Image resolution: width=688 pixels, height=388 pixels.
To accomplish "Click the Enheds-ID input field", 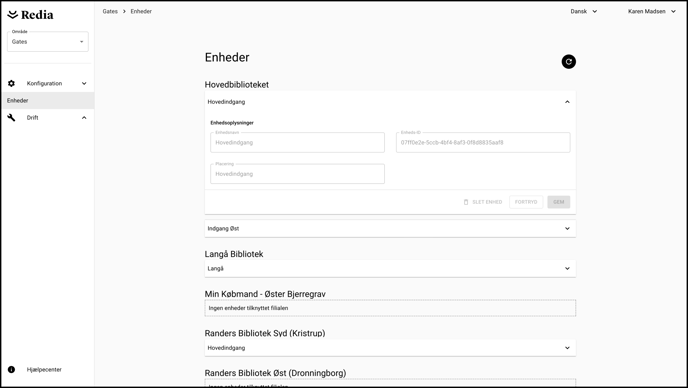I will tap(483, 143).
